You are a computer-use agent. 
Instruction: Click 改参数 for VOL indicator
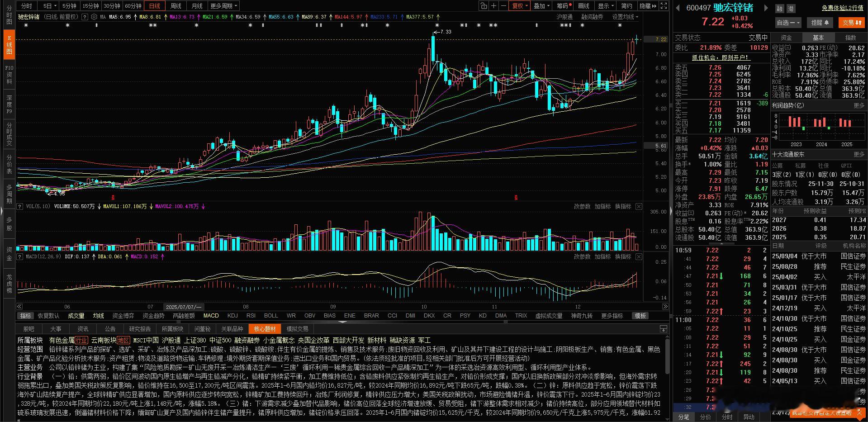(x=582, y=206)
